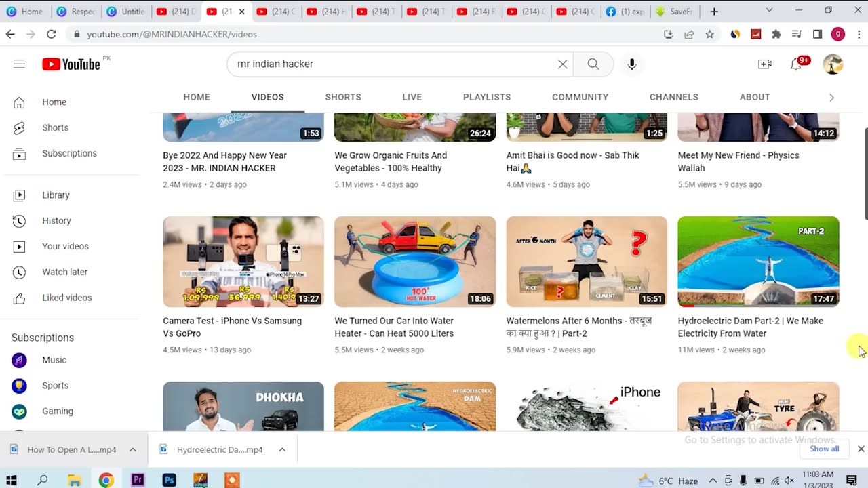Viewport: 868px width, 488px height.
Task: Bookmark this page with the star icon
Action: pyautogui.click(x=709, y=34)
